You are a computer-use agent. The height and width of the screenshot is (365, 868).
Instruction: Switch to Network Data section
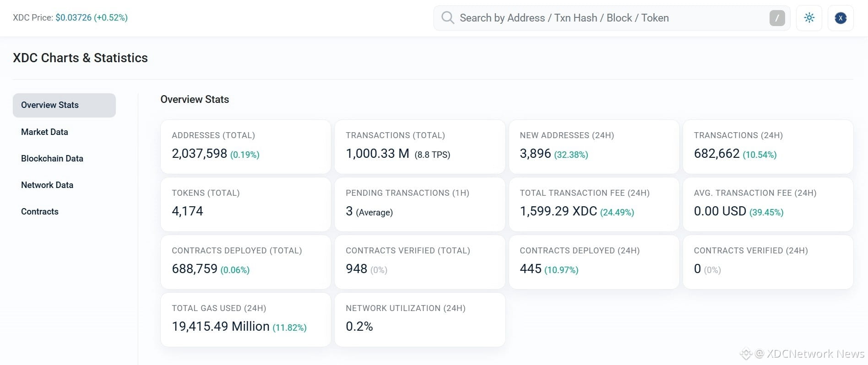(47, 185)
